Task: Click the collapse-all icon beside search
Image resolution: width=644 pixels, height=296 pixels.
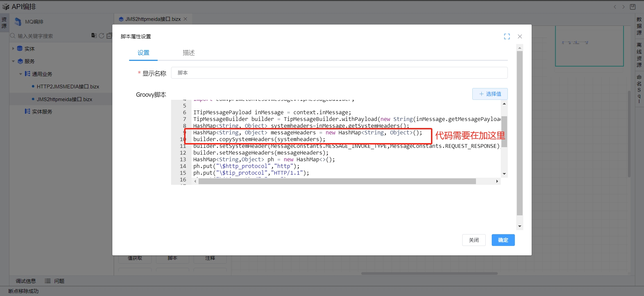Action: [109, 36]
